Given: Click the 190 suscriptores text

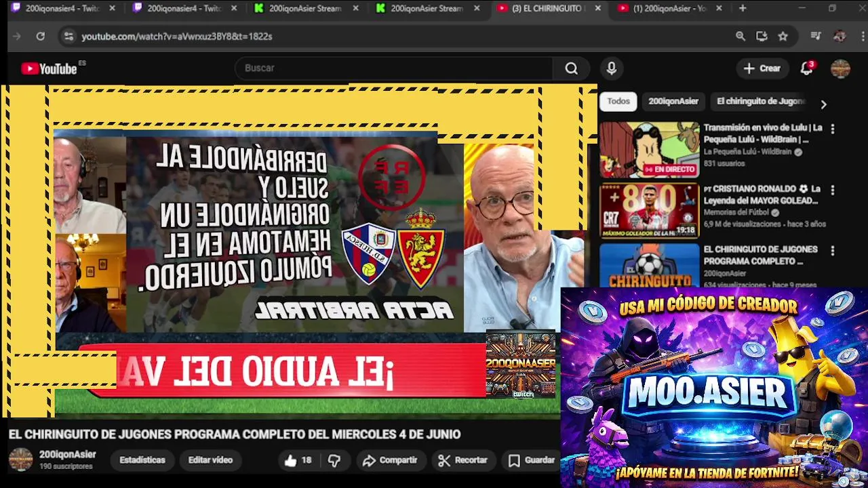Looking at the screenshot, I should pyautogui.click(x=66, y=466).
